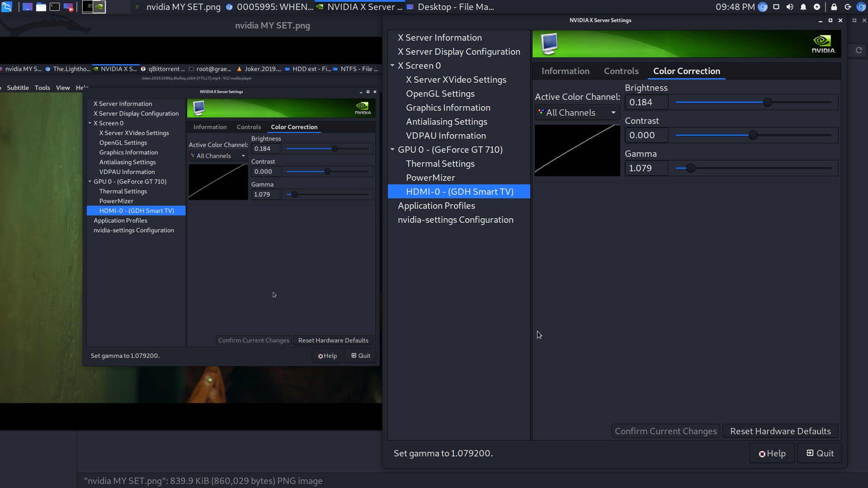Open the file manager panel launcher
The height and width of the screenshot is (488, 868).
pyautogui.click(x=41, y=7)
